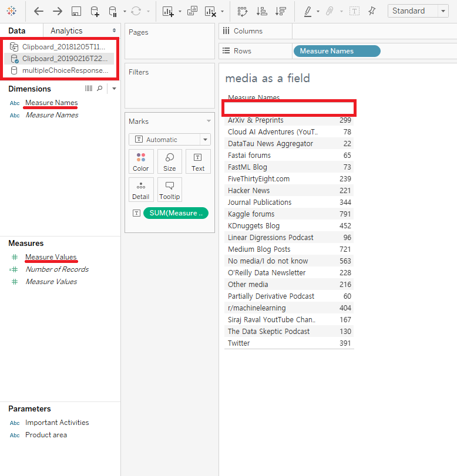The height and width of the screenshot is (476, 457).
Task: Open the new worksheet dropdown arrow
Action: 180,12
